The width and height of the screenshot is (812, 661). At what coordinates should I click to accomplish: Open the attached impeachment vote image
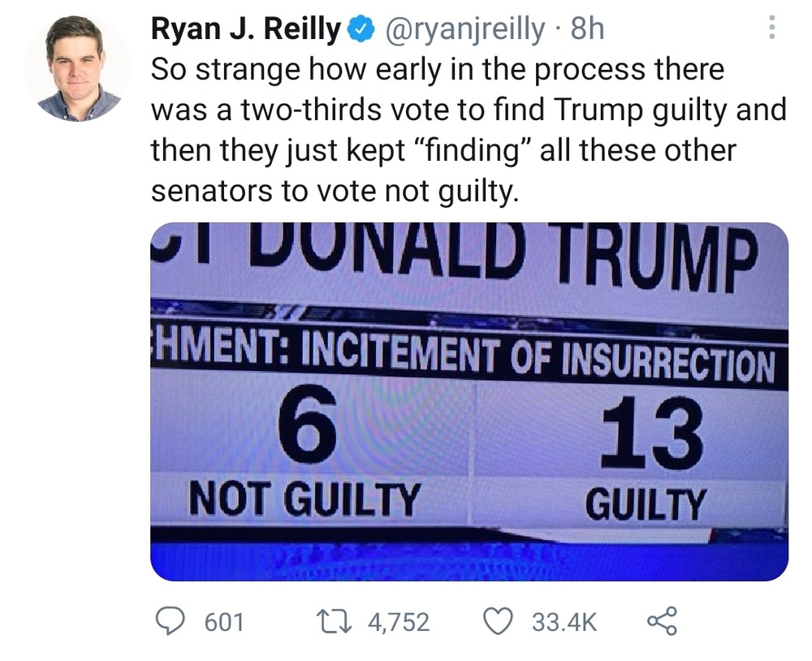469,401
